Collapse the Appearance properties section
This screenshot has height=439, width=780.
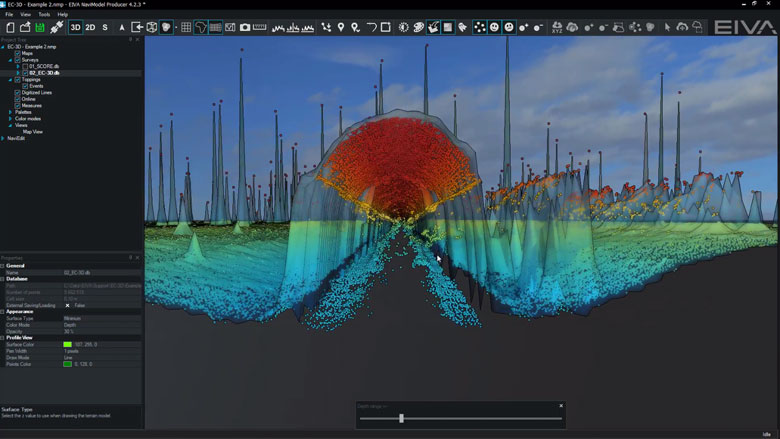point(3,311)
